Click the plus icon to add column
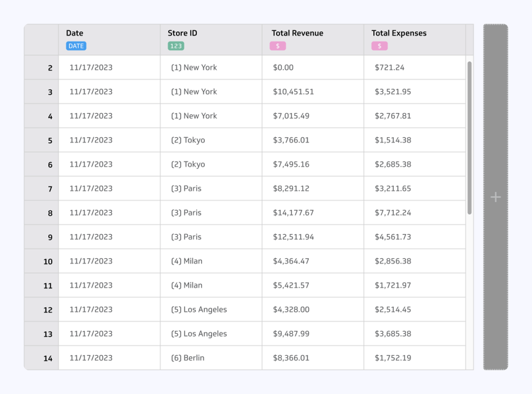Screen dimensions: 532x394 pyautogui.click(x=495, y=197)
